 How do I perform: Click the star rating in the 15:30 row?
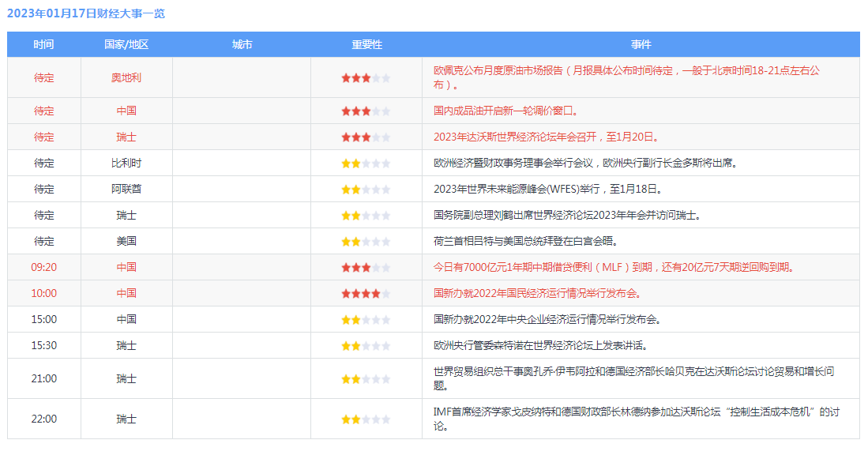(x=366, y=345)
